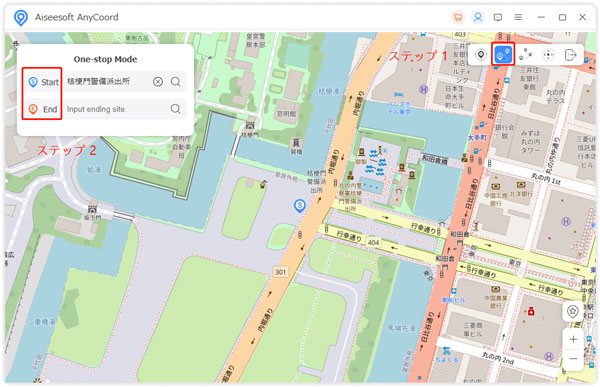The height and width of the screenshot is (387, 600).
Task: Click the blue Start pin icon in panel
Action: pyautogui.click(x=33, y=82)
